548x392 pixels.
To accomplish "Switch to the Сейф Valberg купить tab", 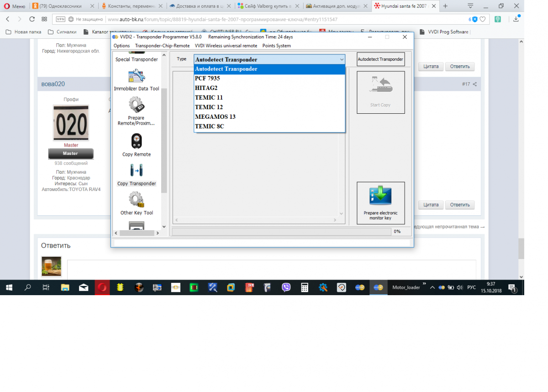I will 269,6.
